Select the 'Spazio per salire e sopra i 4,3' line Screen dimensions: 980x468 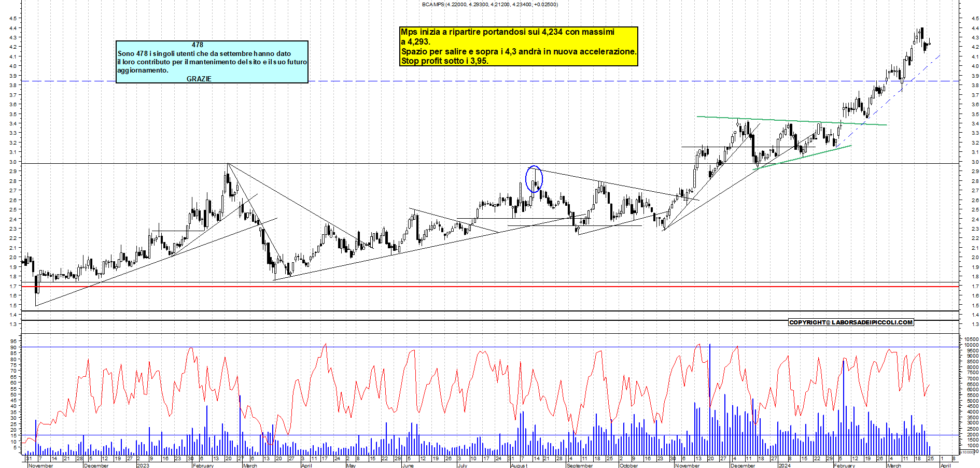tap(519, 51)
